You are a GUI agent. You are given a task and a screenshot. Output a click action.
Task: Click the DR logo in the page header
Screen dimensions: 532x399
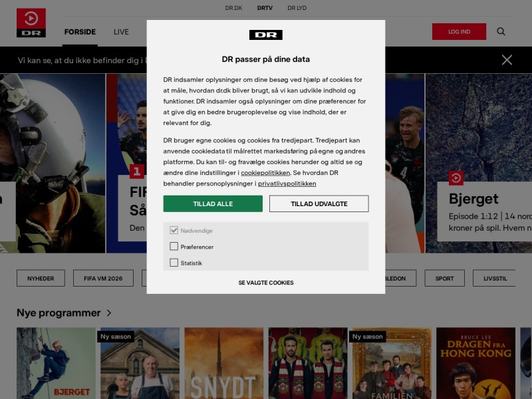pyautogui.click(x=31, y=23)
